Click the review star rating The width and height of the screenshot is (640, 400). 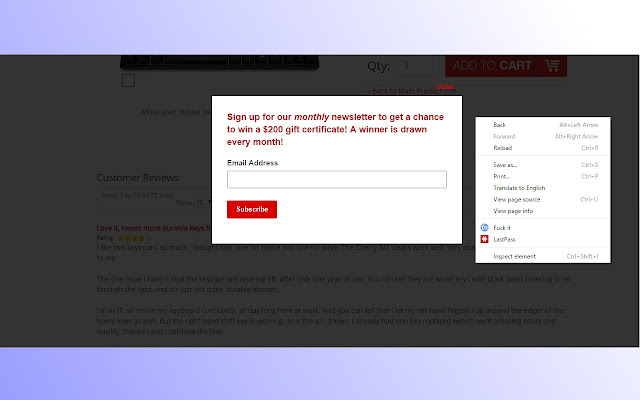[134, 238]
